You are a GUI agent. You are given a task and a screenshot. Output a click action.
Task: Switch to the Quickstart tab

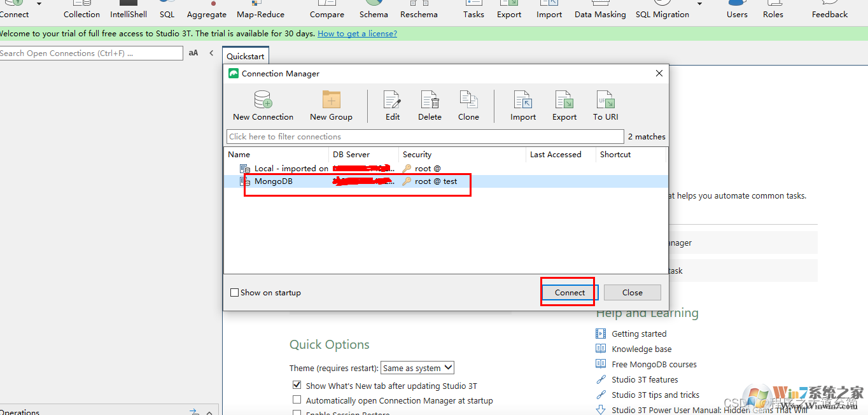click(246, 56)
